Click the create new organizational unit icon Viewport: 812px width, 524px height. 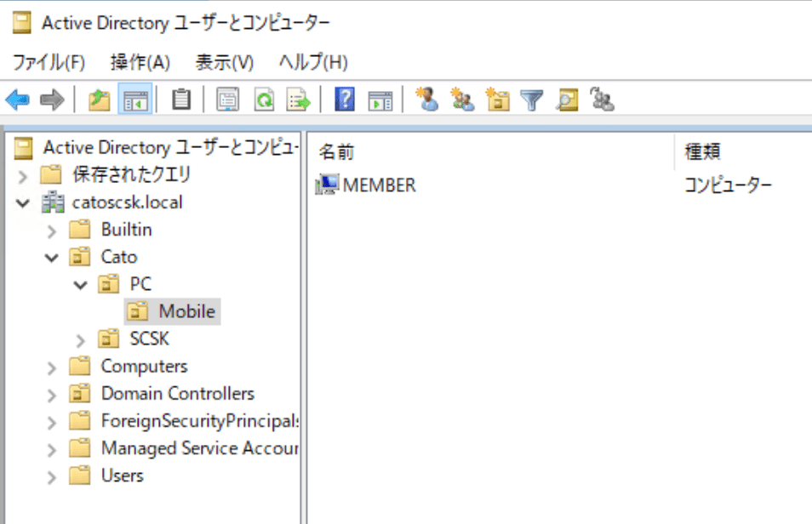point(497,100)
